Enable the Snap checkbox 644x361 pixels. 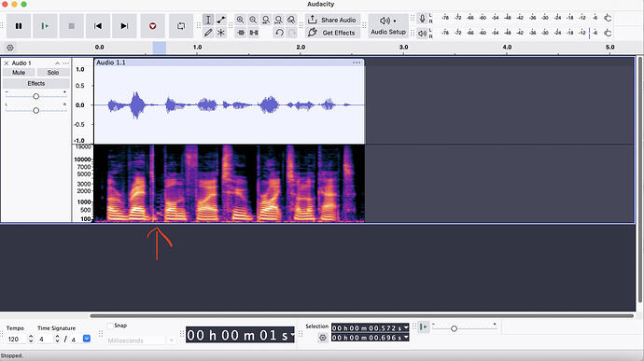[110, 326]
